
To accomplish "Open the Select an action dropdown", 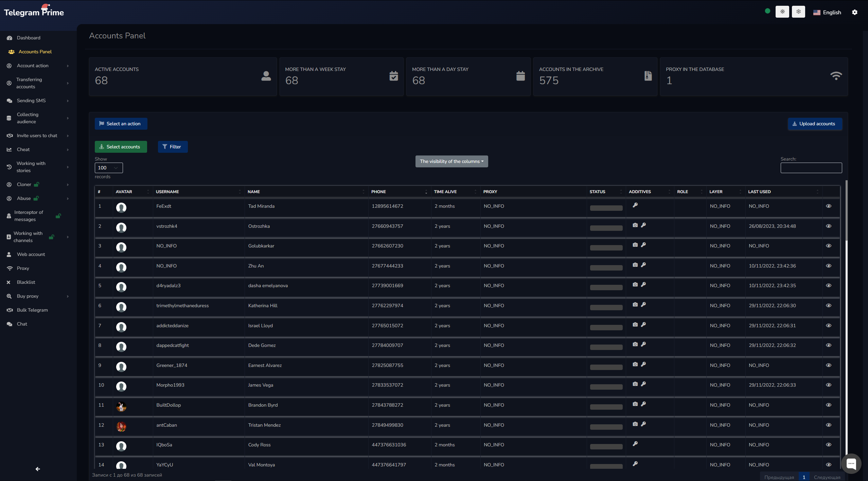I will (121, 124).
